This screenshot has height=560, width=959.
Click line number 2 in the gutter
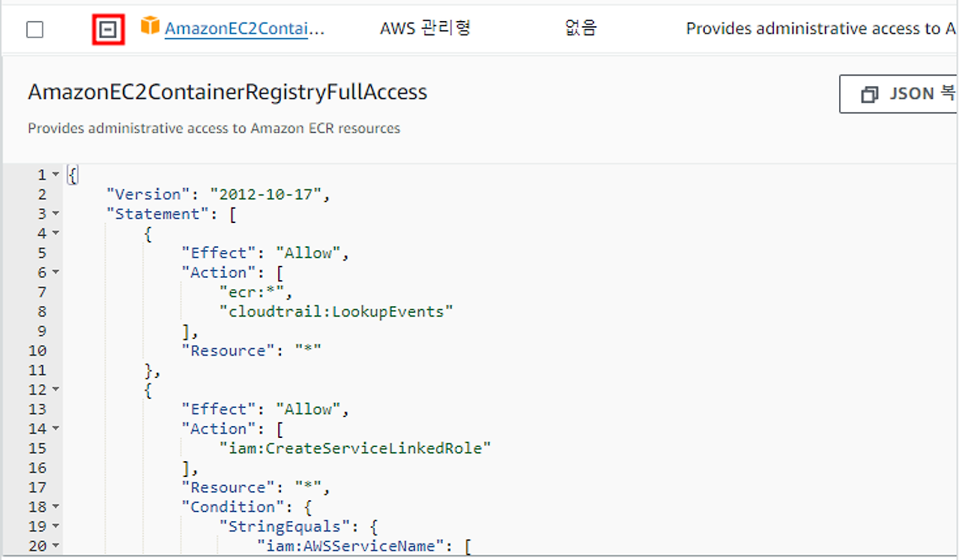(42, 195)
